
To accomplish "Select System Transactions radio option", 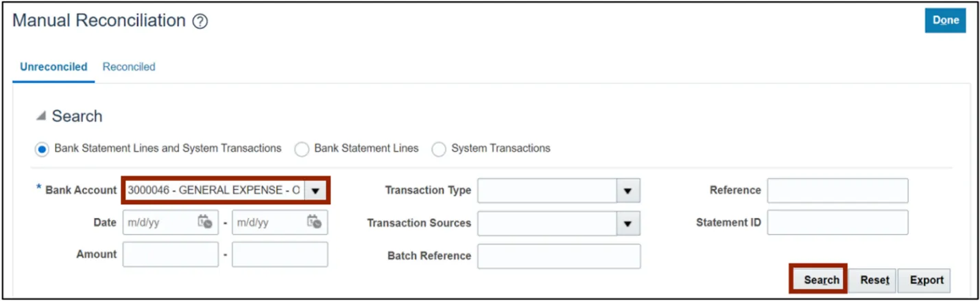I will 439,149.
